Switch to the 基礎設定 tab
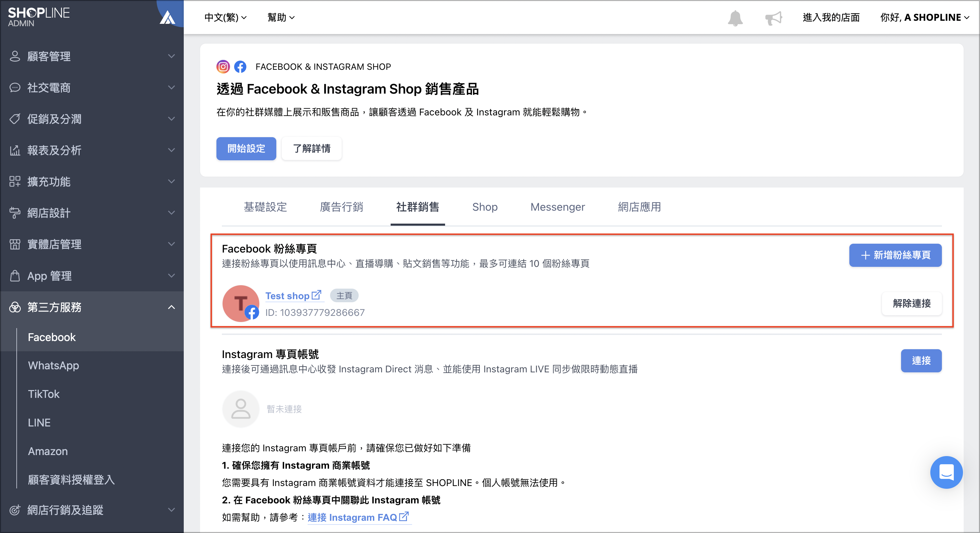980x533 pixels. click(x=265, y=207)
